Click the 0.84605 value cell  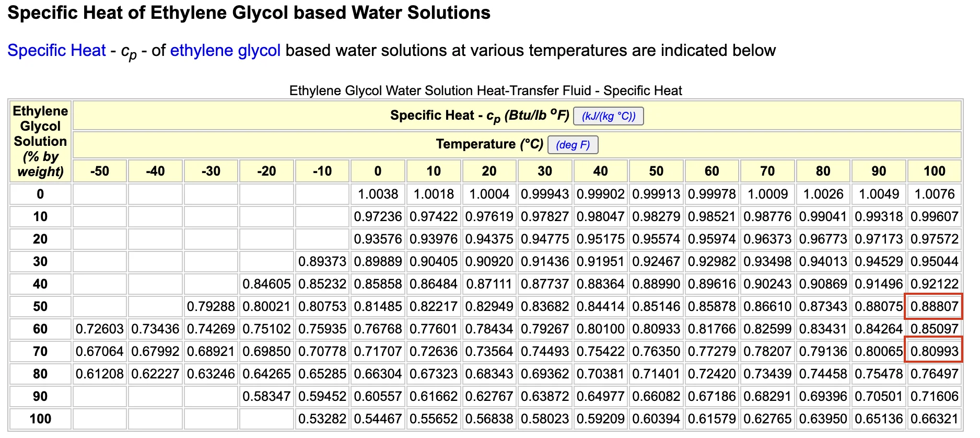tap(266, 284)
